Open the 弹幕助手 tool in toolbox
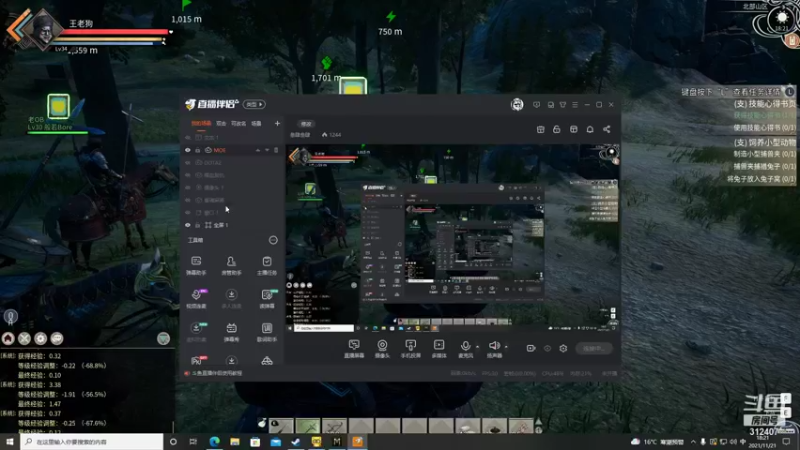800x450 pixels. (196, 265)
